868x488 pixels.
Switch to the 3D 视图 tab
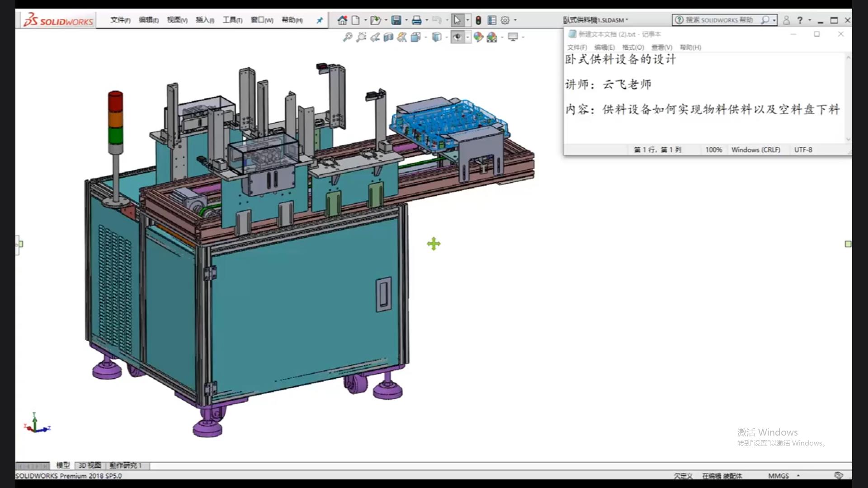pyautogui.click(x=90, y=465)
